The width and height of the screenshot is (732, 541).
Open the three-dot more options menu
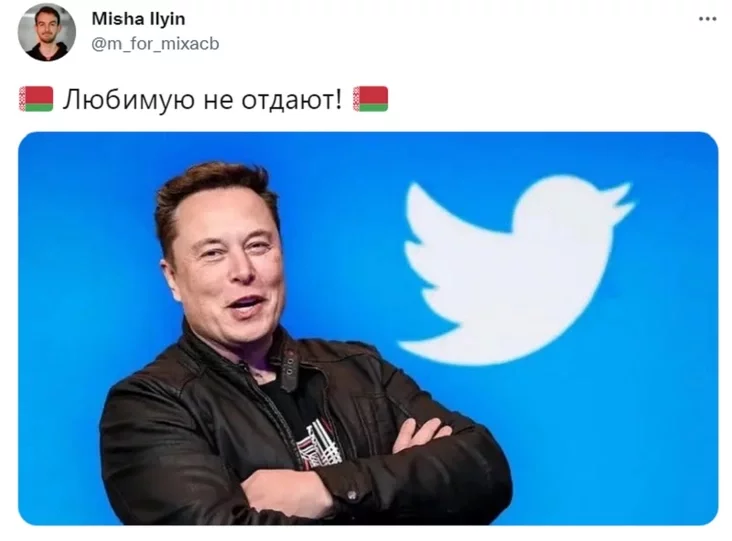pyautogui.click(x=707, y=19)
